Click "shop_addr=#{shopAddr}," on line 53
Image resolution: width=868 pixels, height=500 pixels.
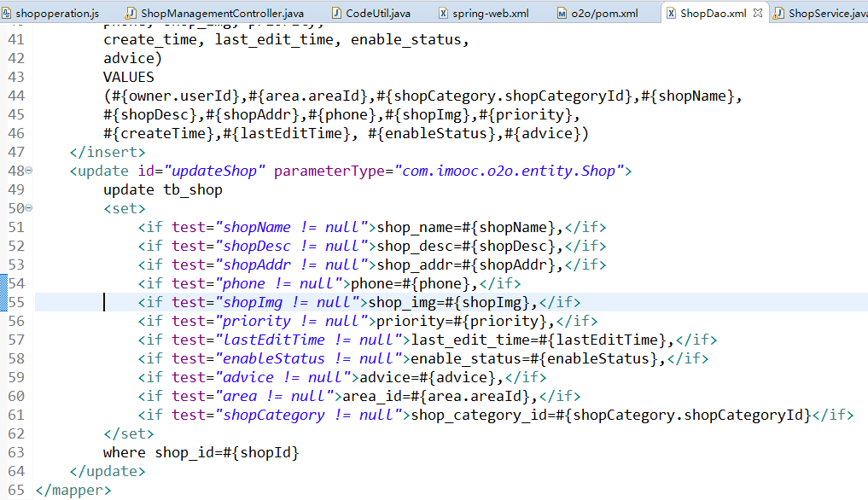(470, 265)
